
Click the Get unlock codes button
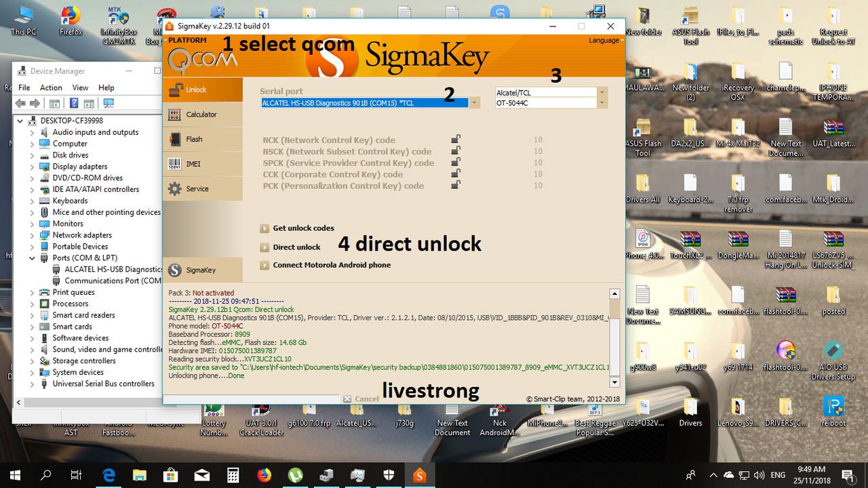pos(297,228)
